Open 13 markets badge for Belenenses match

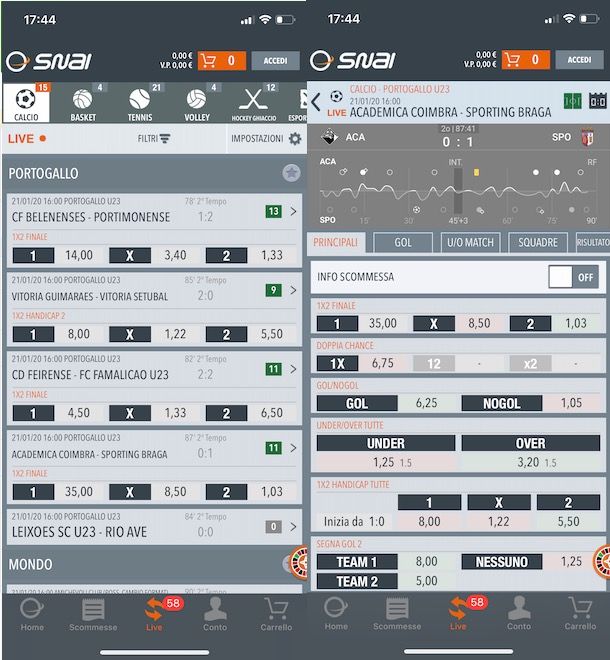pyautogui.click(x=274, y=211)
